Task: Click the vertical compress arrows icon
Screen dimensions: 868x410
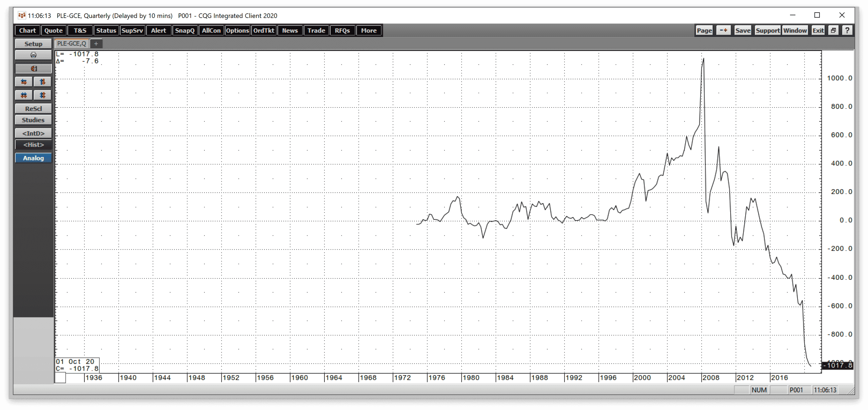Action: 42,95
